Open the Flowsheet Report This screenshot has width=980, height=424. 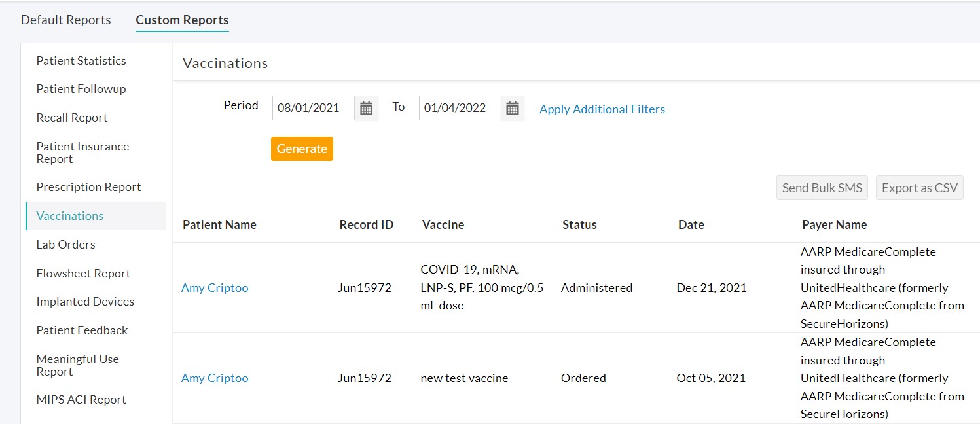point(83,274)
